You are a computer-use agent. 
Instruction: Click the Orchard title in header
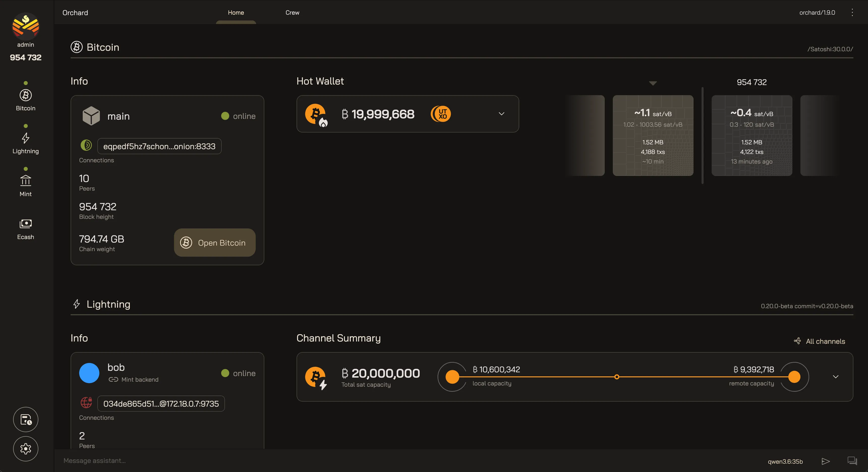pos(75,12)
